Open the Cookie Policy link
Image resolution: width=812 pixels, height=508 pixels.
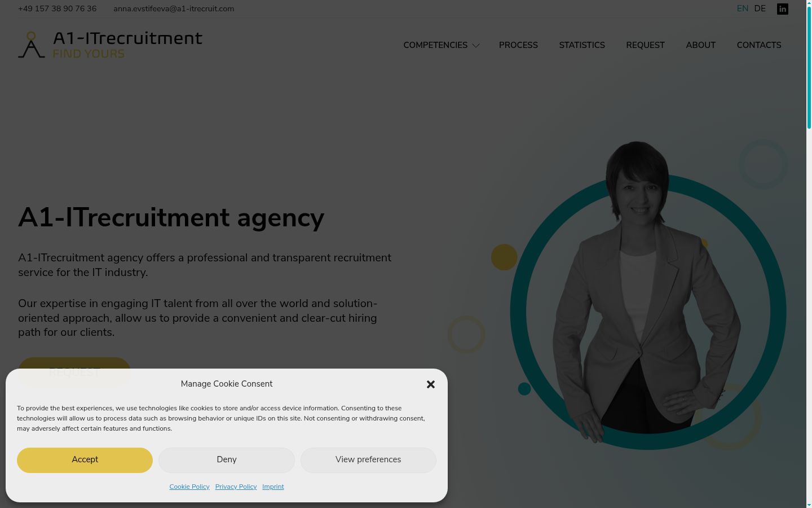point(189,487)
